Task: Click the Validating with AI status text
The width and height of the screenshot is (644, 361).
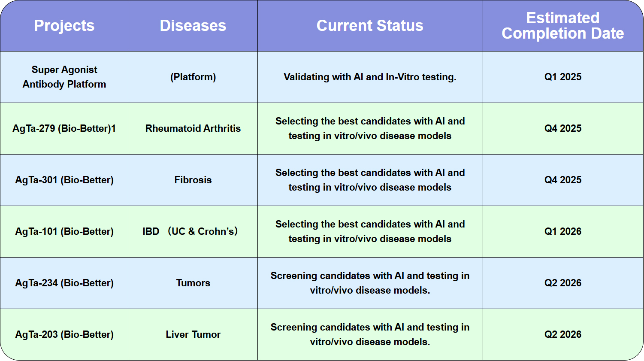Action: (370, 77)
